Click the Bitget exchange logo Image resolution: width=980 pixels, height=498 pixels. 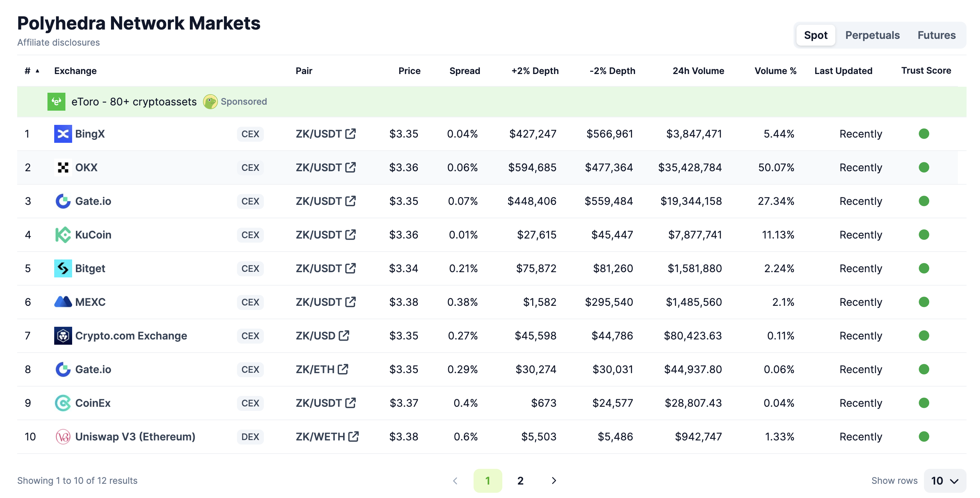[63, 268]
